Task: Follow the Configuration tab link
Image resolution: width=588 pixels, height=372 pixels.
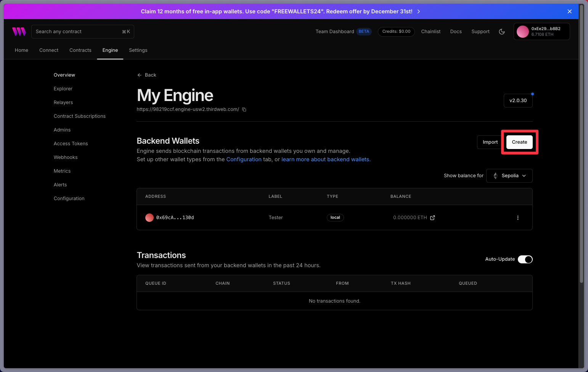Action: tap(244, 159)
